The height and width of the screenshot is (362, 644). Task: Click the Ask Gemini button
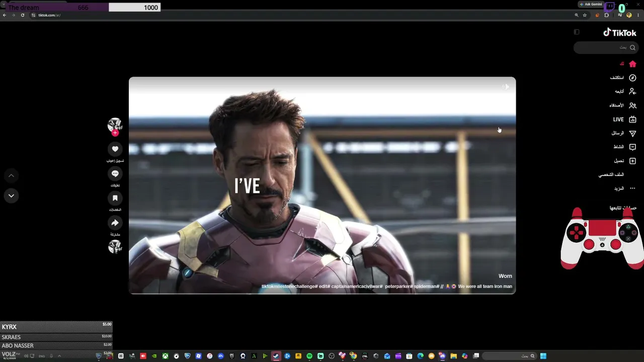click(591, 4)
